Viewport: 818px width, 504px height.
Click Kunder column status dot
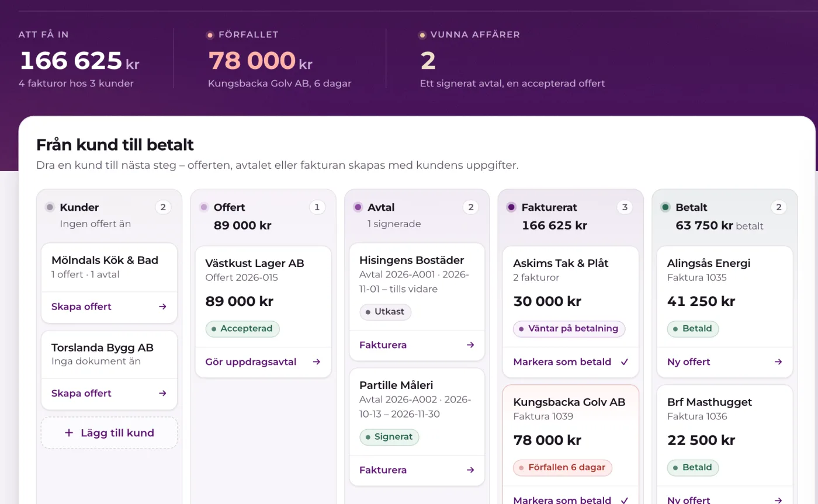pyautogui.click(x=50, y=207)
